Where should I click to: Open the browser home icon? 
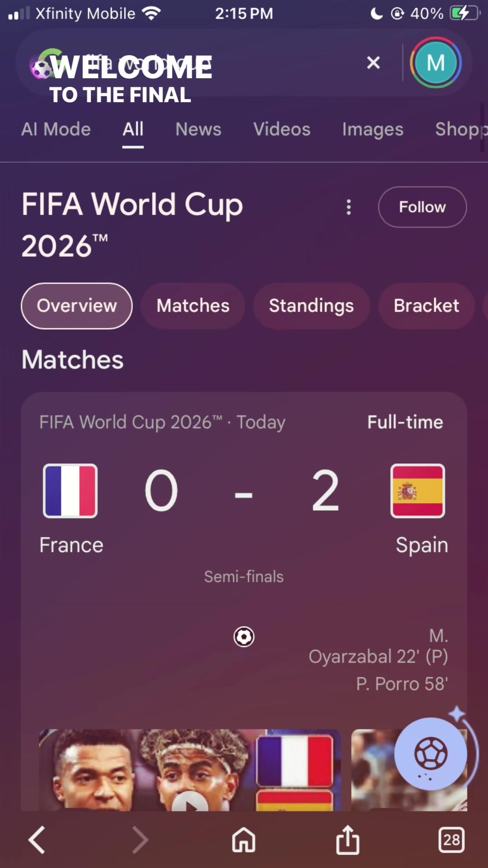[244, 840]
